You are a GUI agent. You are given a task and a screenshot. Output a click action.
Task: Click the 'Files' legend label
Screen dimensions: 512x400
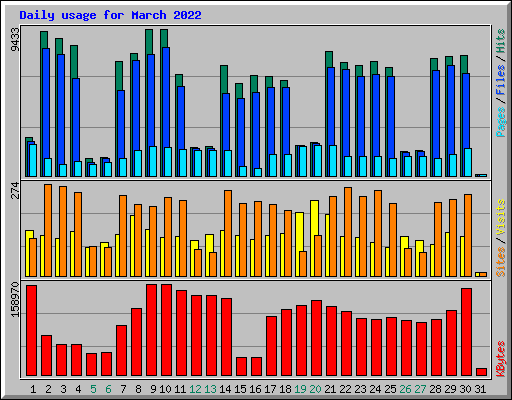coord(500,79)
